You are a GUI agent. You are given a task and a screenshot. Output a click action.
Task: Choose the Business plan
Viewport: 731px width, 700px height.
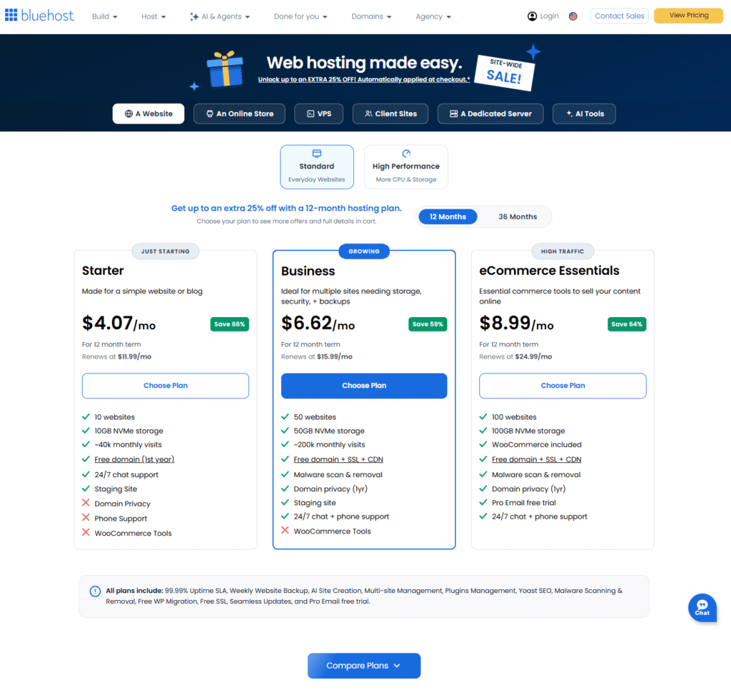pos(364,386)
